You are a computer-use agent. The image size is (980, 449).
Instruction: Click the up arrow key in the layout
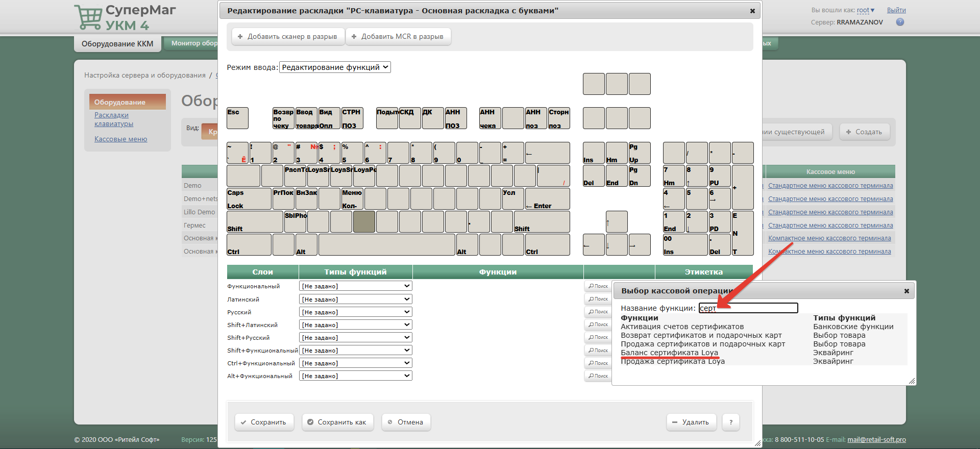[x=617, y=222]
